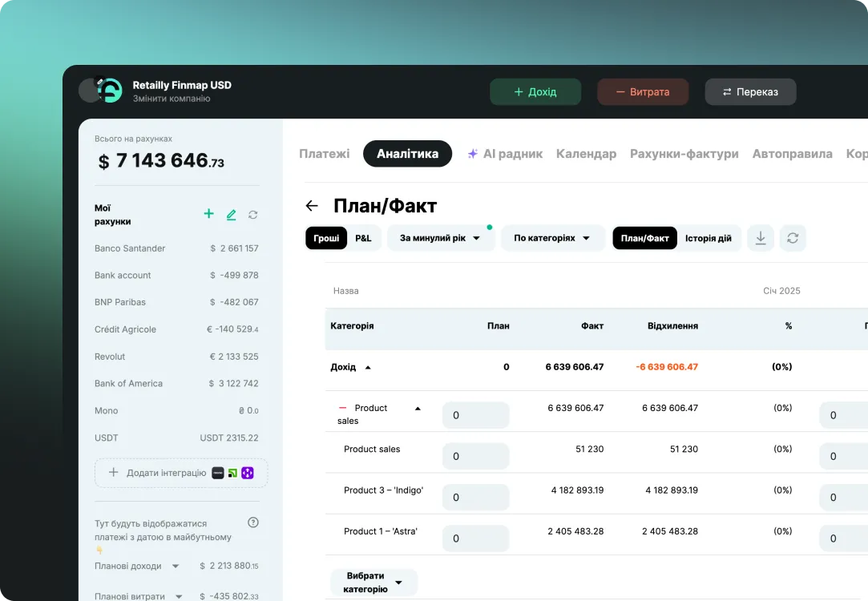Screen dimensions: 868x601
Task: Refresh accounts using the sidebar sync icon
Action: pos(253,215)
